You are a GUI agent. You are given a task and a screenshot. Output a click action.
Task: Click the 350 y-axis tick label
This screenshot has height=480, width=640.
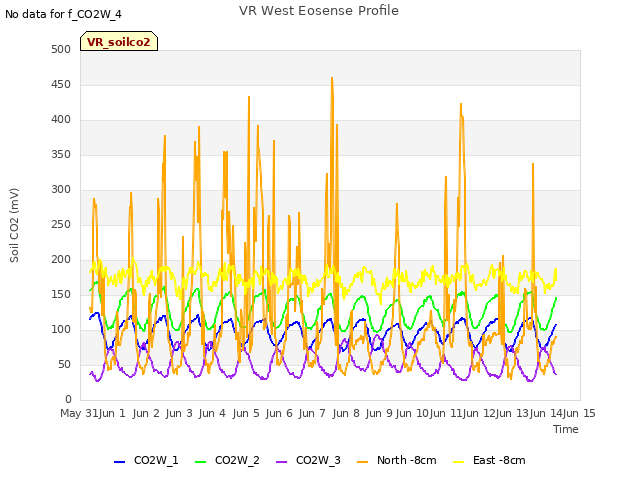(61, 155)
